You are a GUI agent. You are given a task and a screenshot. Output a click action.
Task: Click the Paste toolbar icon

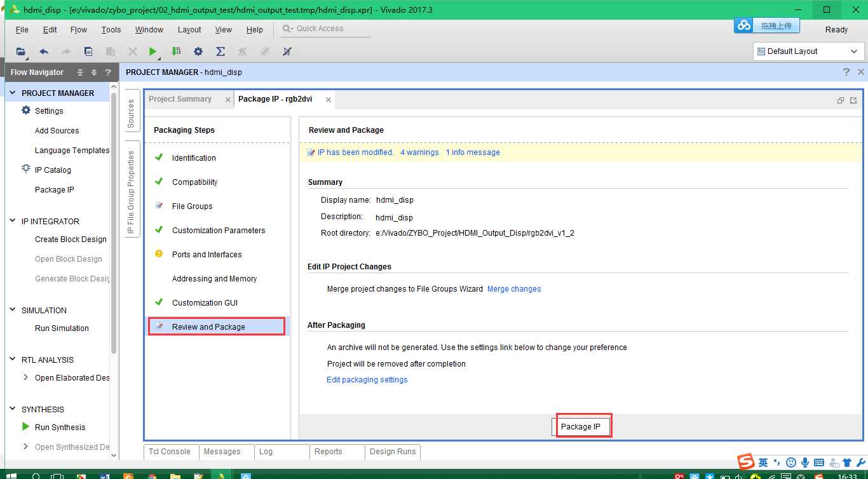(110, 51)
